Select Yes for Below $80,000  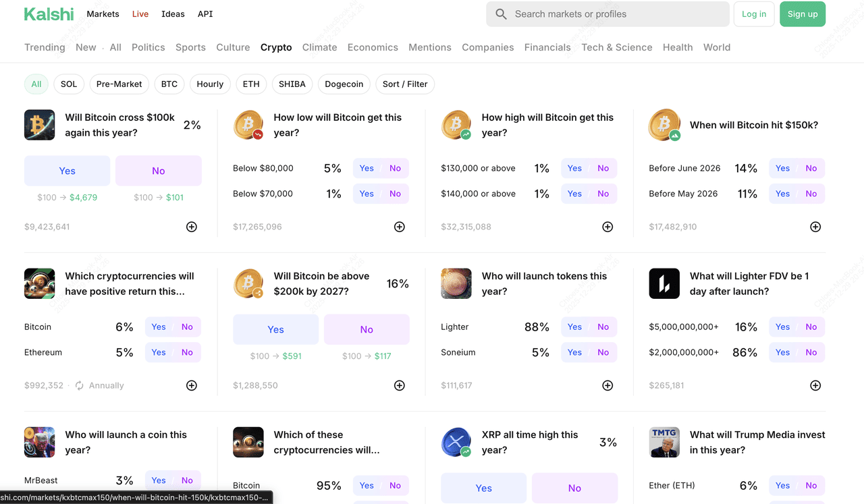pos(367,168)
